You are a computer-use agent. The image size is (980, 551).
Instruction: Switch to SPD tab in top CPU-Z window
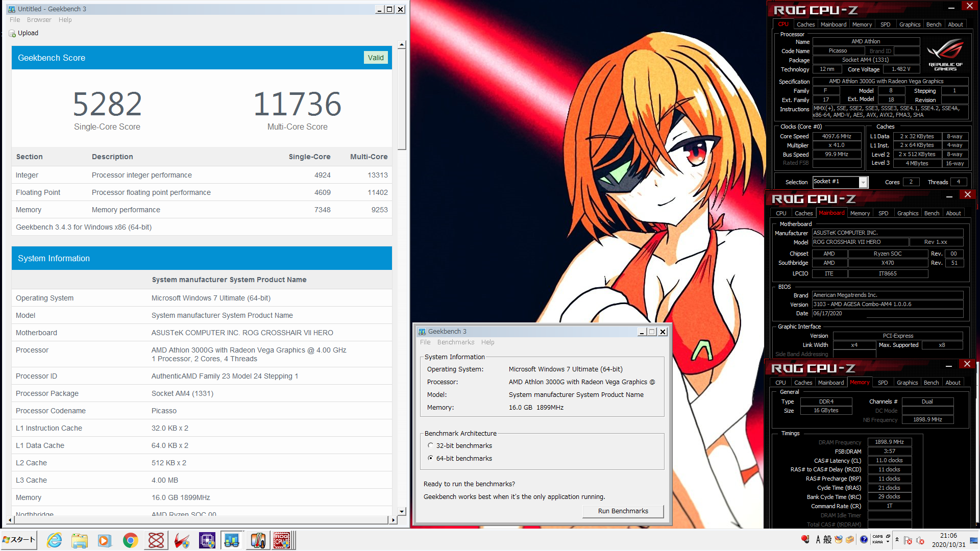[x=886, y=24]
